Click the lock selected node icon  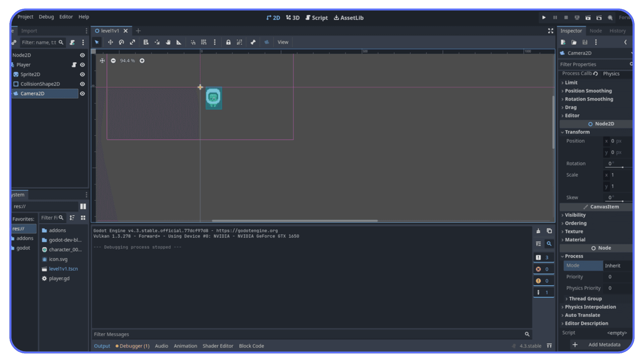(x=228, y=42)
